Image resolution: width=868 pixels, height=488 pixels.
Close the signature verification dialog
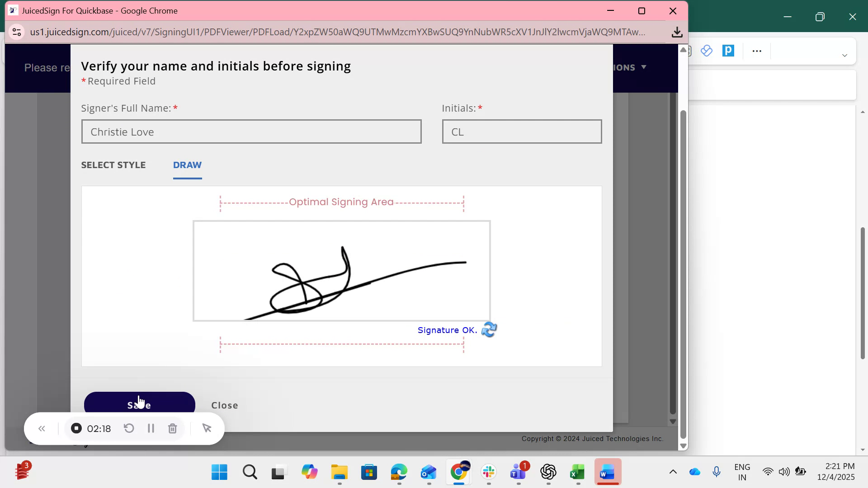tap(224, 405)
